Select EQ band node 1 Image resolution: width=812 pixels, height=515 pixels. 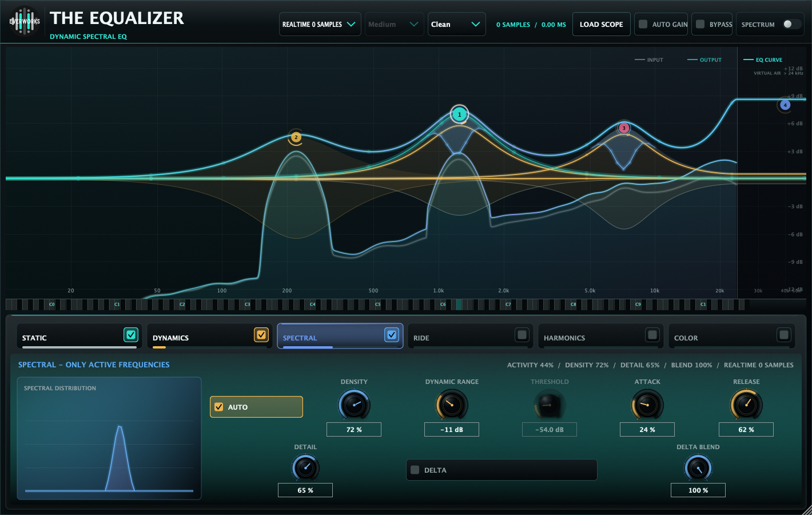pos(459,114)
